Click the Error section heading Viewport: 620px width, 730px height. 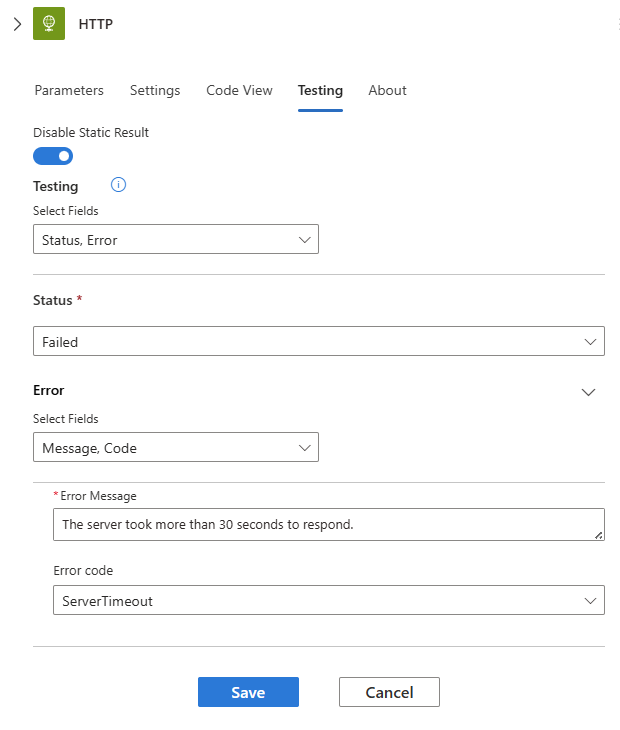(49, 391)
